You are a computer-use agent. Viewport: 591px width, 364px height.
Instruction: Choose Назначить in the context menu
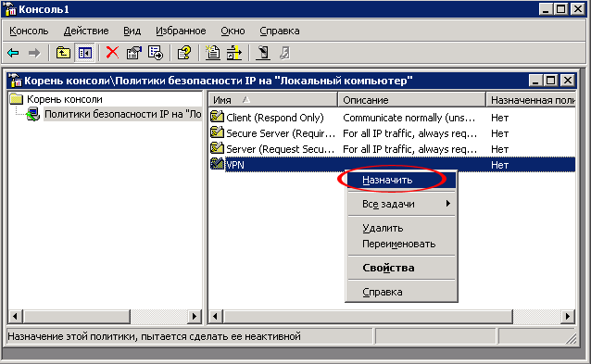coord(401,180)
